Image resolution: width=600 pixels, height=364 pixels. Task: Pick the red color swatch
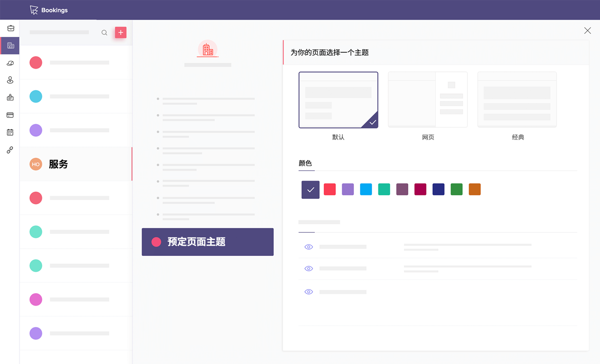click(x=329, y=189)
